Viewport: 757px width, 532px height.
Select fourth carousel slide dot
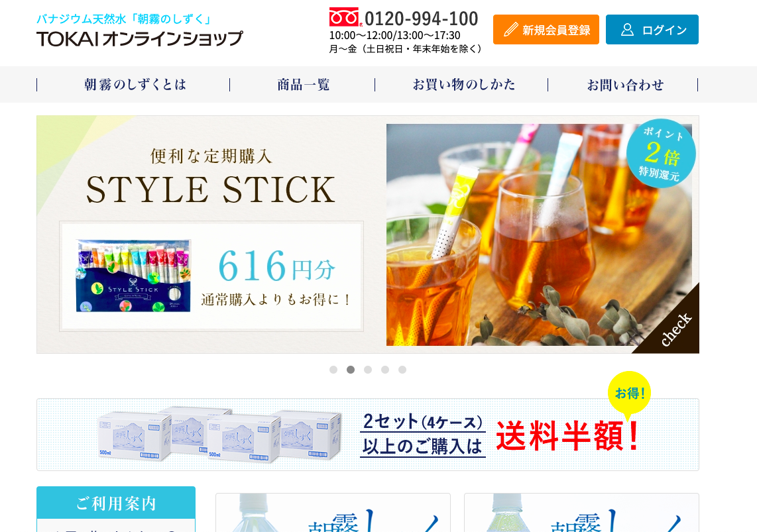pos(384,370)
